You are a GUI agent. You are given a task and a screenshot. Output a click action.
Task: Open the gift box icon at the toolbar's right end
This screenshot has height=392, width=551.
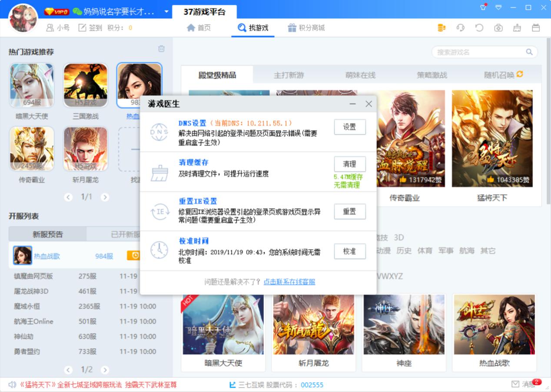536,27
